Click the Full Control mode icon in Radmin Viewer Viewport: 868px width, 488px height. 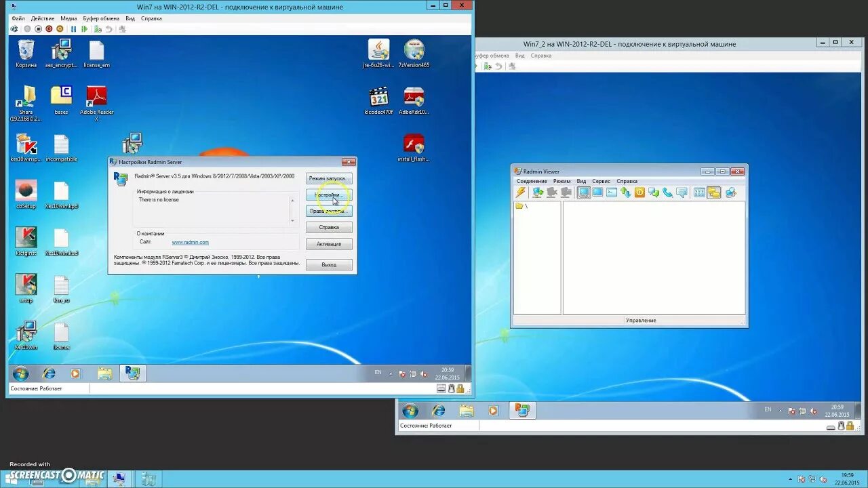[x=583, y=192]
